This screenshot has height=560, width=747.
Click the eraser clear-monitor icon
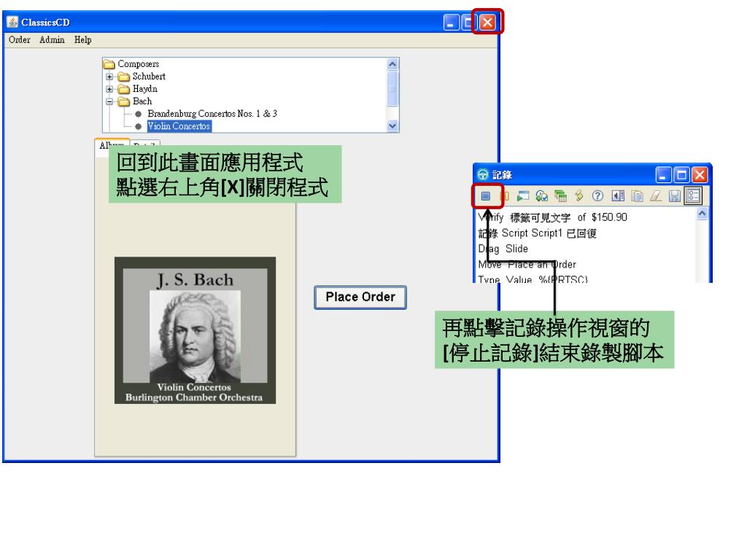656,196
